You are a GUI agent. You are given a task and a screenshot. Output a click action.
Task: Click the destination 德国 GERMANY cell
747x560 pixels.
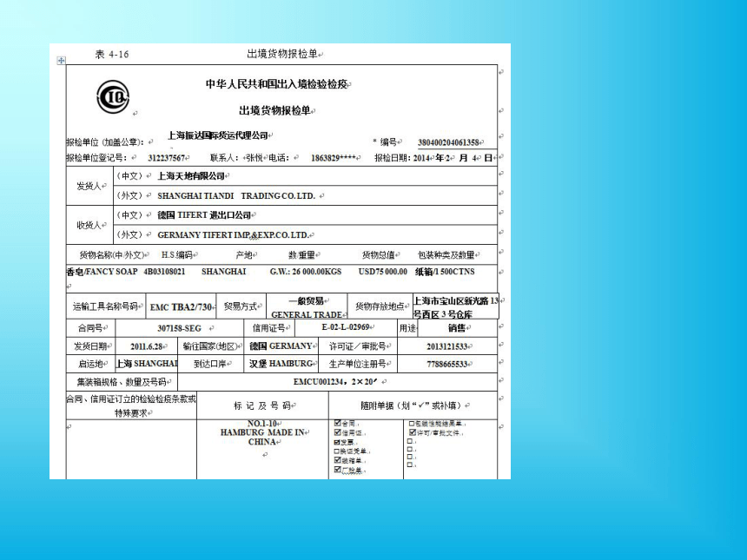281,346
